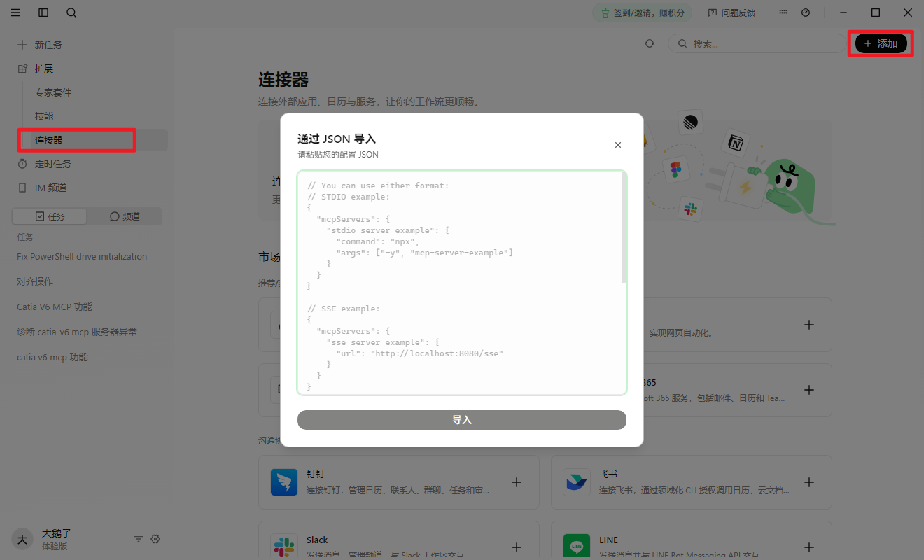Open the hamburger menu icon

(15, 13)
